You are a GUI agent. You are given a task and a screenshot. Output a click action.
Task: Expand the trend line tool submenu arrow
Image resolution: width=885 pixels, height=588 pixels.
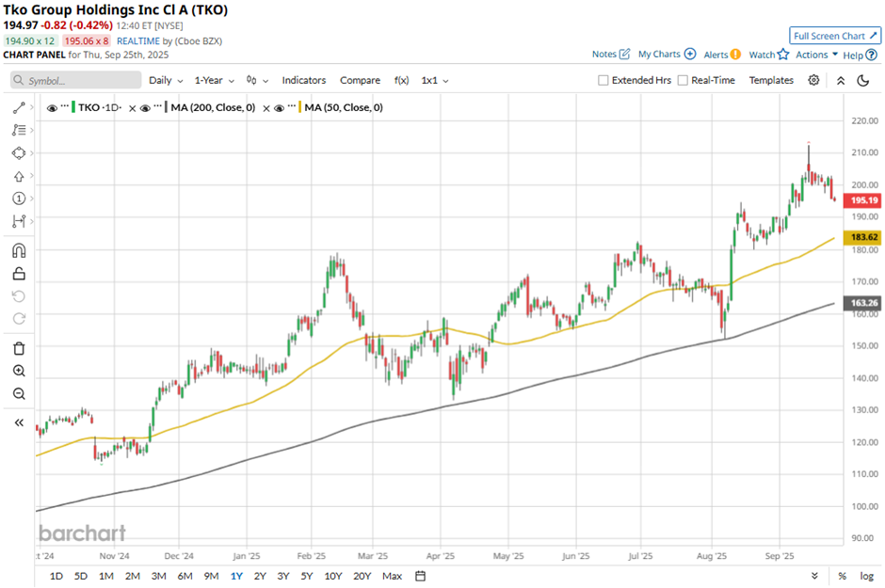[32, 107]
